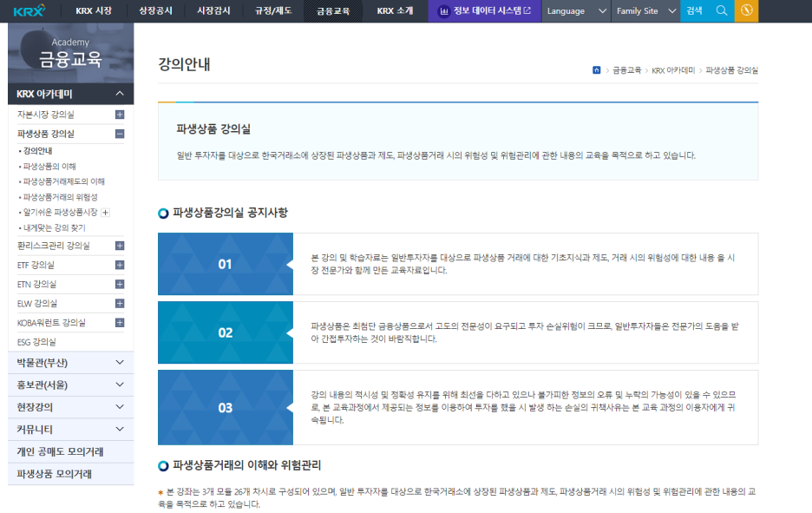Click 파생상품 강의실 in breadcrumb
812x513 pixels.
click(x=731, y=70)
